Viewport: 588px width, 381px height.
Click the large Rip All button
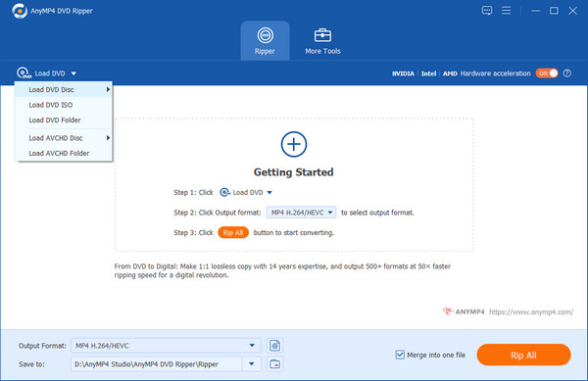pyautogui.click(x=523, y=355)
